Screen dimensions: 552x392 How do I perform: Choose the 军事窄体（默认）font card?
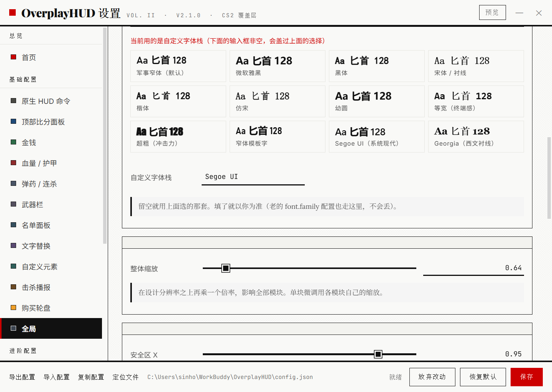(178, 66)
